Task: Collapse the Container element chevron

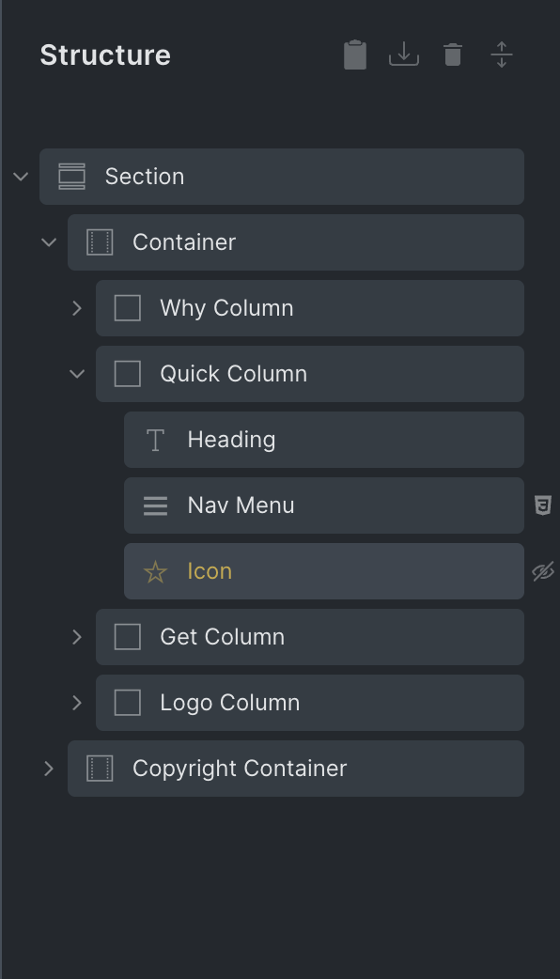Action: click(49, 242)
